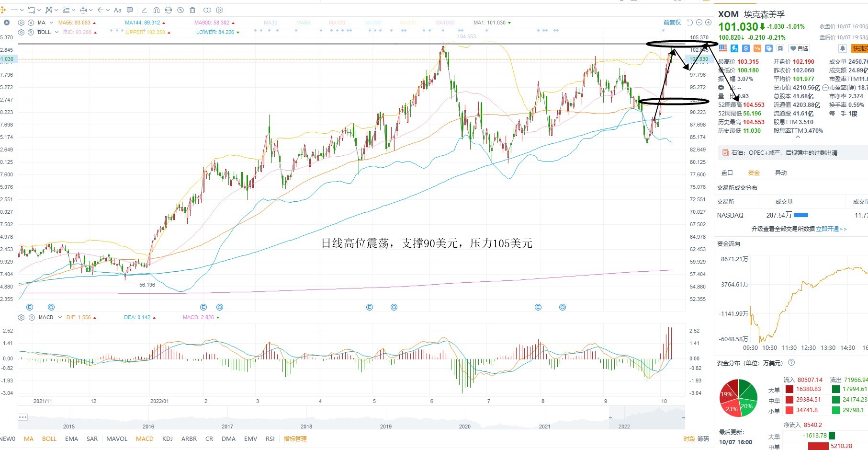Remove the BOLL indicator
Screen dimensions: 868x450
point(31,32)
